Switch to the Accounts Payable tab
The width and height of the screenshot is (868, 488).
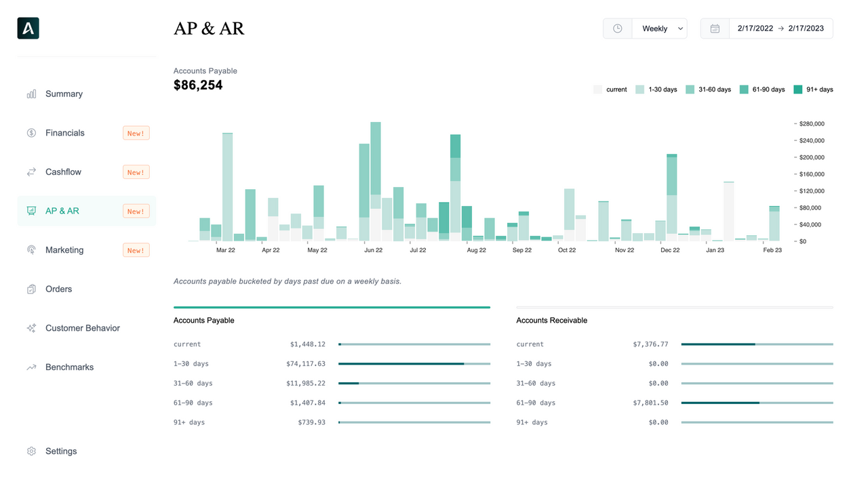(332, 320)
